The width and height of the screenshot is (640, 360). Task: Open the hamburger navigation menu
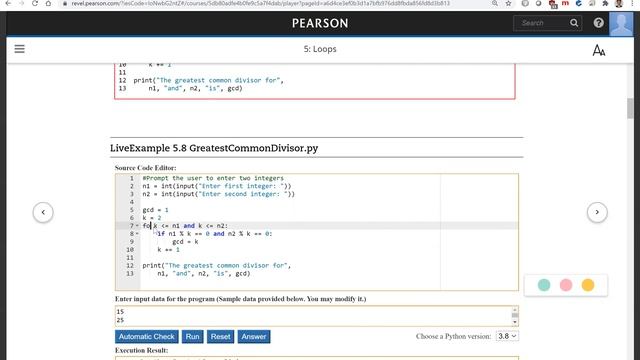(20, 49)
